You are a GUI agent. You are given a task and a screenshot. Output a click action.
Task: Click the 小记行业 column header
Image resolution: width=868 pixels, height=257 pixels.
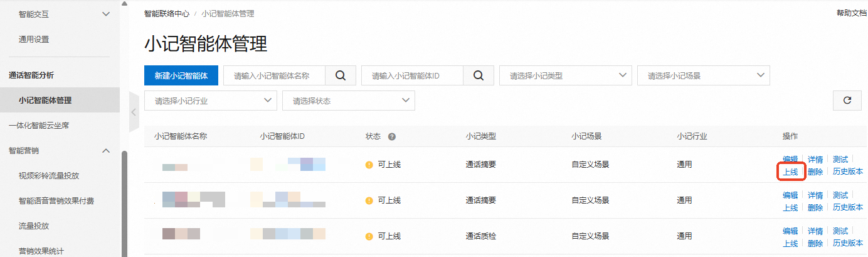pos(692,136)
